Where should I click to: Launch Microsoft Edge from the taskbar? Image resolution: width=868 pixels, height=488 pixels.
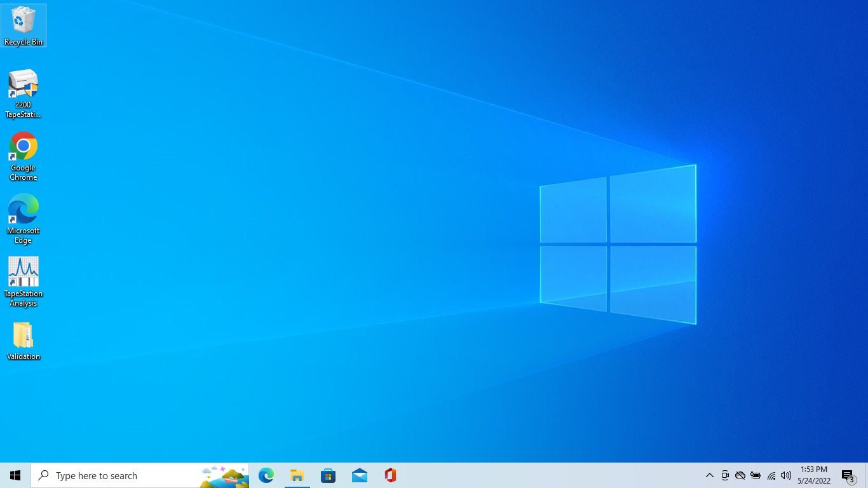click(266, 475)
